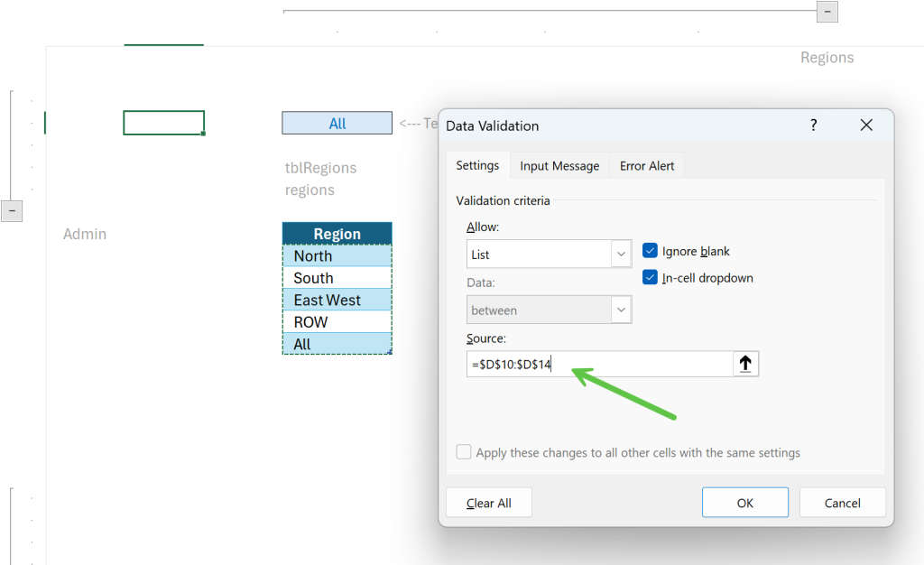Select the blue All dropdown cell
924x565 pixels.
(337, 123)
